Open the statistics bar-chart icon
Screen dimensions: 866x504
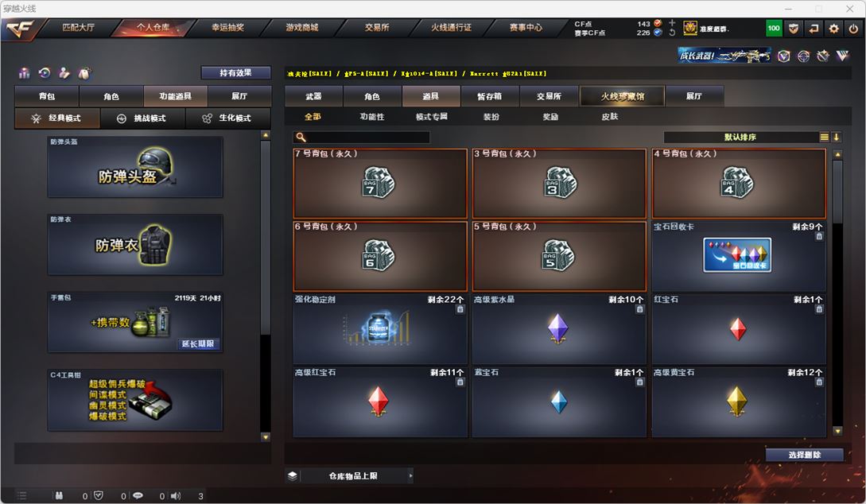tap(25, 73)
